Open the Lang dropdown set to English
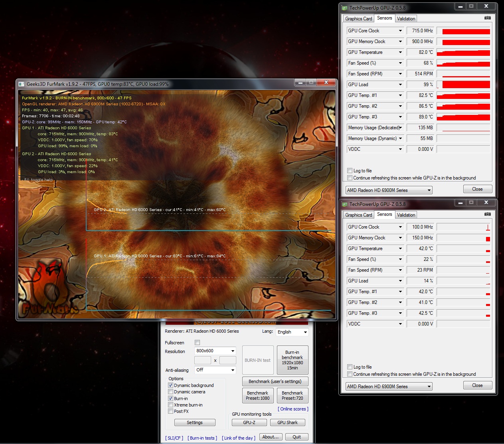The height and width of the screenshot is (444, 504). [x=292, y=332]
